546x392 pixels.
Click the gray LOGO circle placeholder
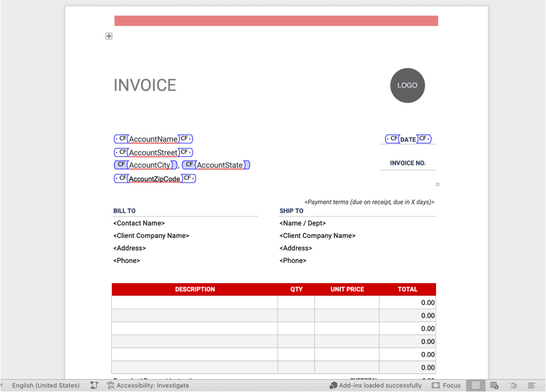tap(407, 85)
